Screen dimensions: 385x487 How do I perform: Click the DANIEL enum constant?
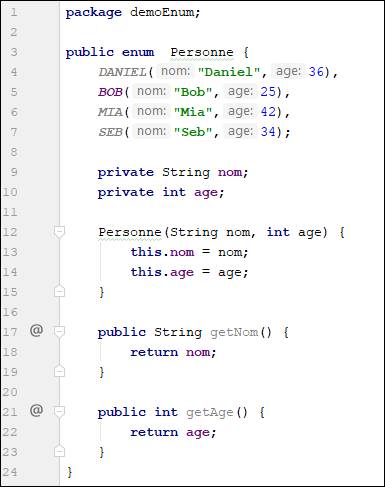[122, 72]
